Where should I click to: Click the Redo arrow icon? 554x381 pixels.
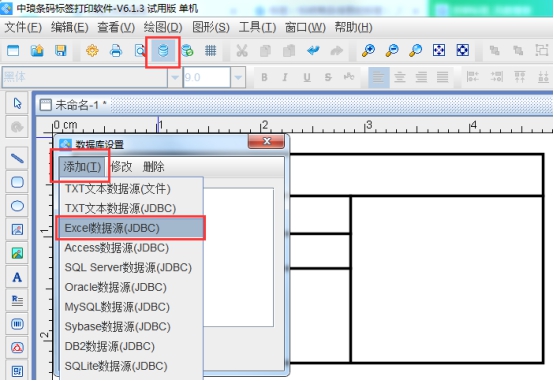point(336,51)
